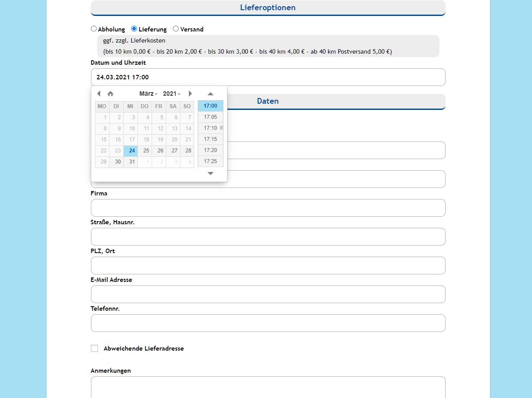Select March 26 in the calendar
This screenshot has height=398, width=532.
(x=160, y=151)
